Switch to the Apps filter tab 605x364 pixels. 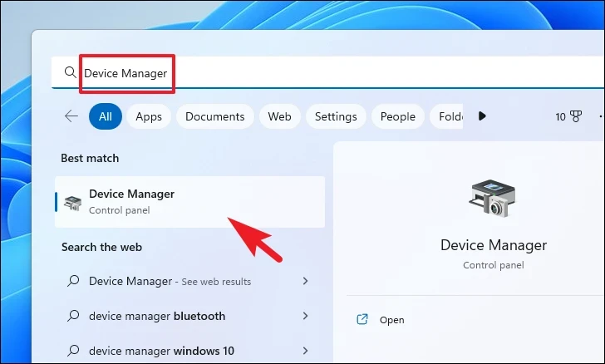(x=149, y=116)
